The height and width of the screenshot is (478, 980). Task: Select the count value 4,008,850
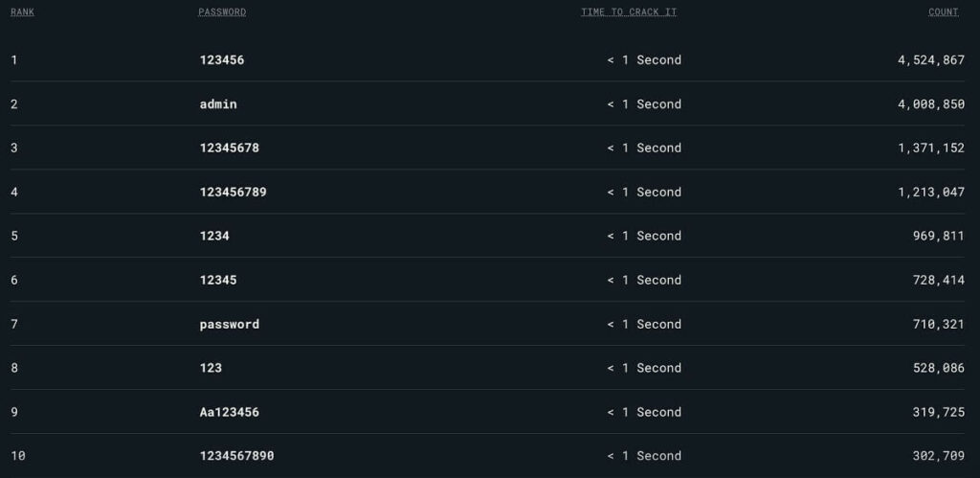931,103
